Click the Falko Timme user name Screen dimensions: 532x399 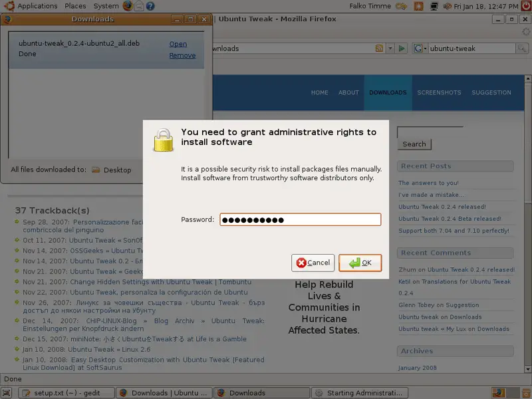tap(370, 6)
